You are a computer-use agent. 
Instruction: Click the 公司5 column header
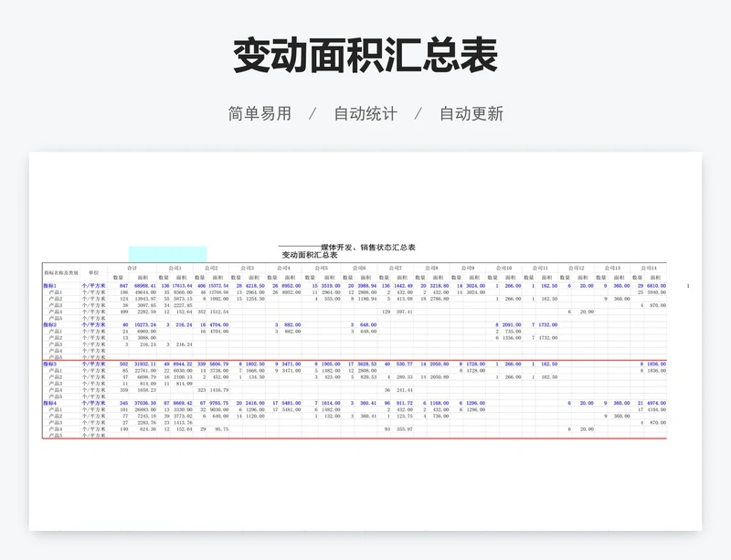pyautogui.click(x=321, y=268)
